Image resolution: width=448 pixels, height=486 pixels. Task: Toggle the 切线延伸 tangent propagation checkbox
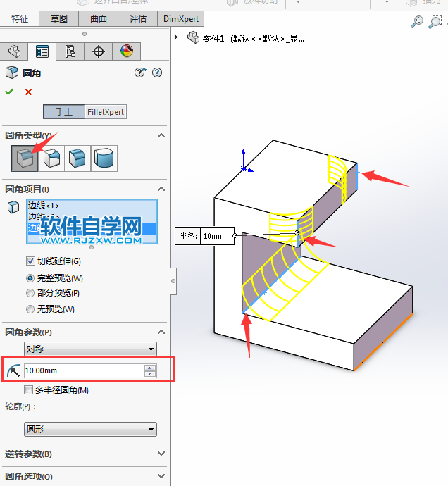point(30,261)
